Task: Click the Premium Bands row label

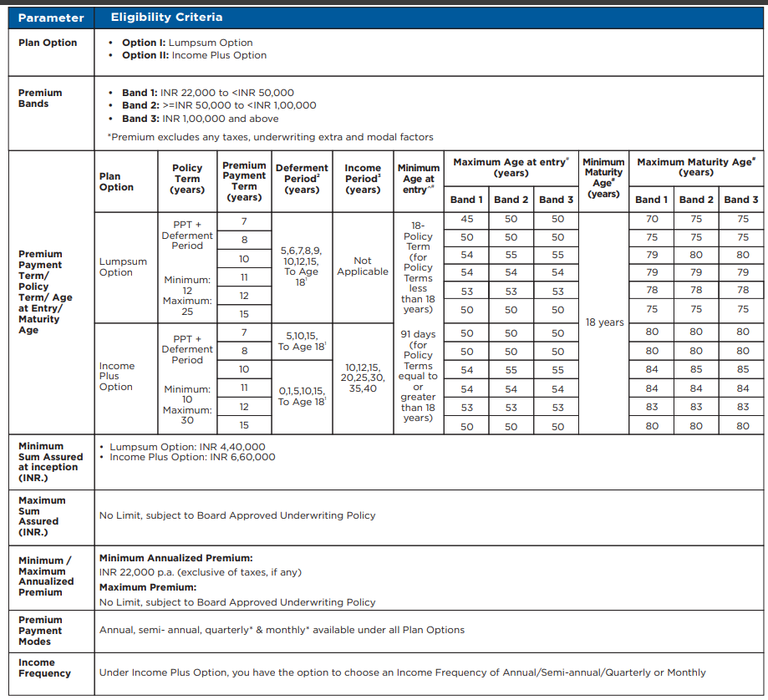Action: [x=40, y=98]
